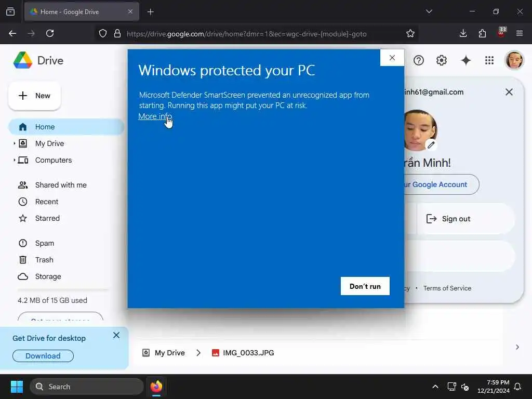The image size is (532, 399).
Task: Close the account panel with X
Action: click(x=509, y=92)
